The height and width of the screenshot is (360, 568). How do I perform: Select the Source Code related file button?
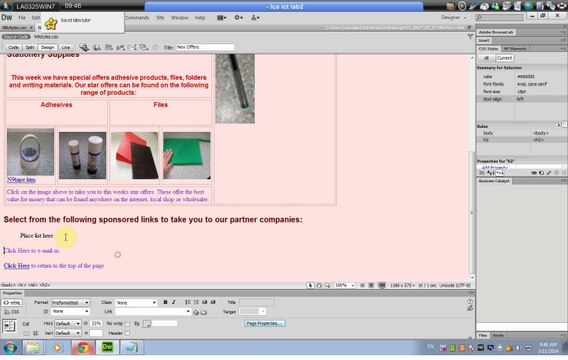pos(16,37)
